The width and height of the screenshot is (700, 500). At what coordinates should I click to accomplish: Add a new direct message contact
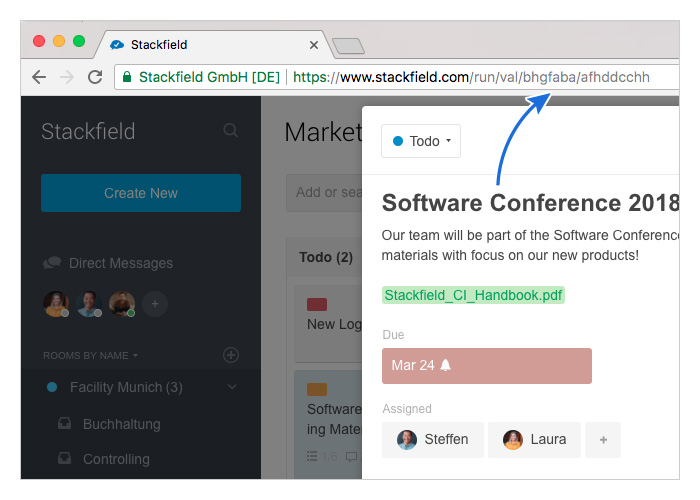coord(155,304)
